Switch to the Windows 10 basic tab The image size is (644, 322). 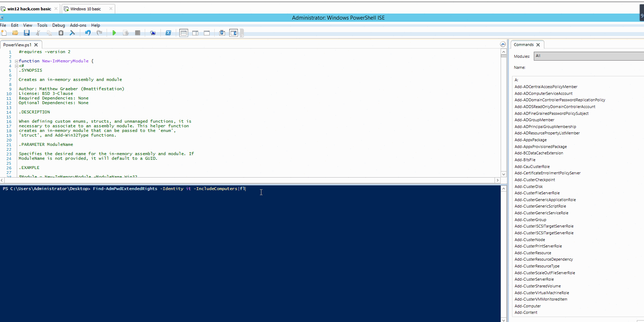[86, 9]
